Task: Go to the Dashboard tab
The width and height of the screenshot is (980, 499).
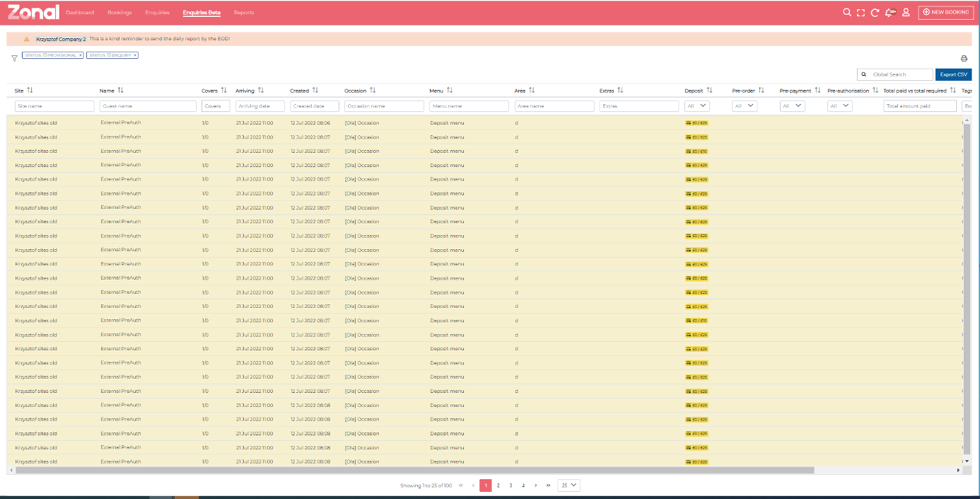Action: click(80, 12)
